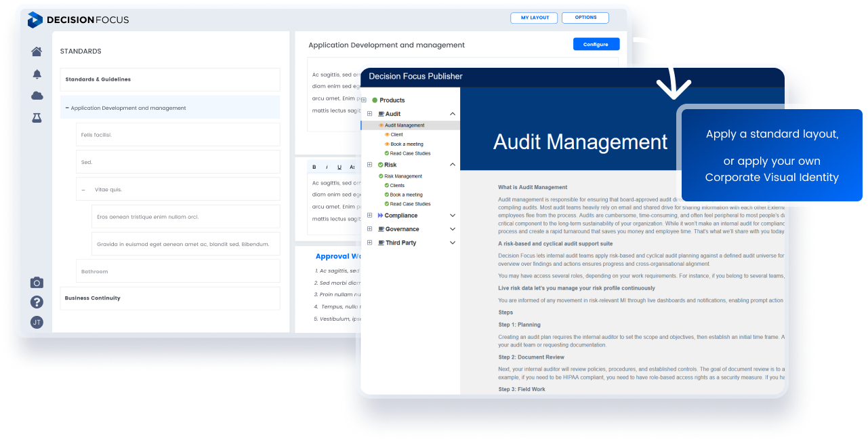Select Risk Management in the tree

pyautogui.click(x=403, y=176)
